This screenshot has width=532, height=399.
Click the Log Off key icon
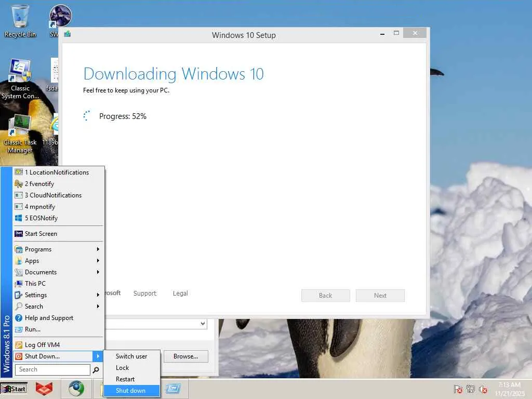(19, 345)
